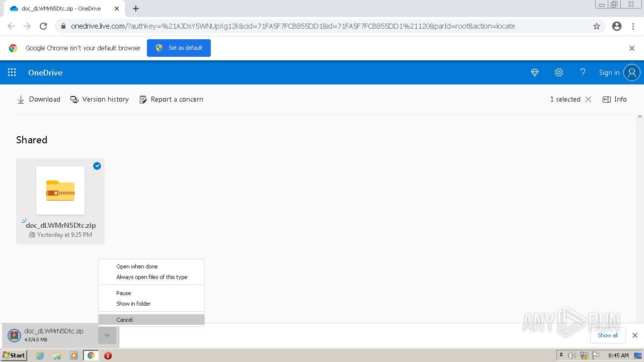Open Version history

tap(100, 99)
